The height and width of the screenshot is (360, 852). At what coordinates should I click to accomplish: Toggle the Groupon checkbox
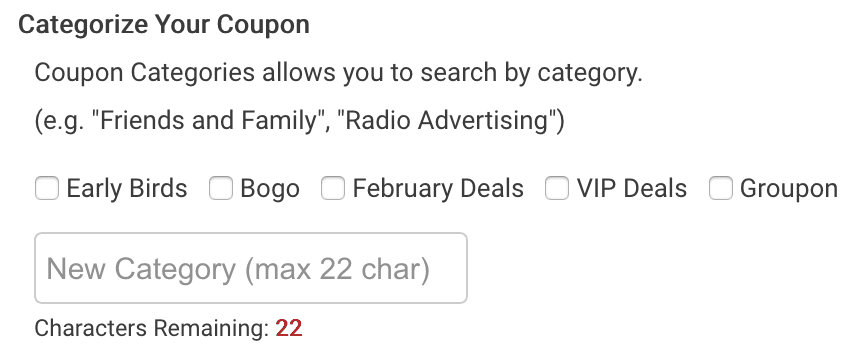pos(721,189)
